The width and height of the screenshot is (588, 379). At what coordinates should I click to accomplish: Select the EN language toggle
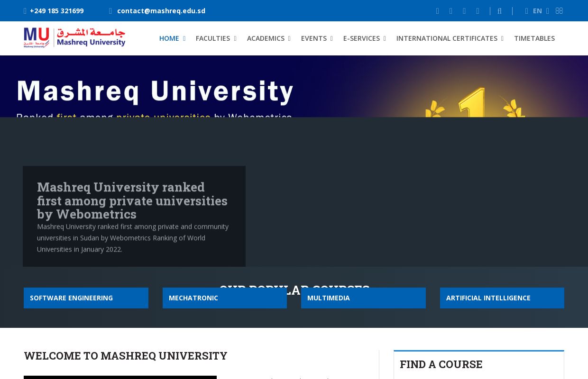(x=537, y=11)
